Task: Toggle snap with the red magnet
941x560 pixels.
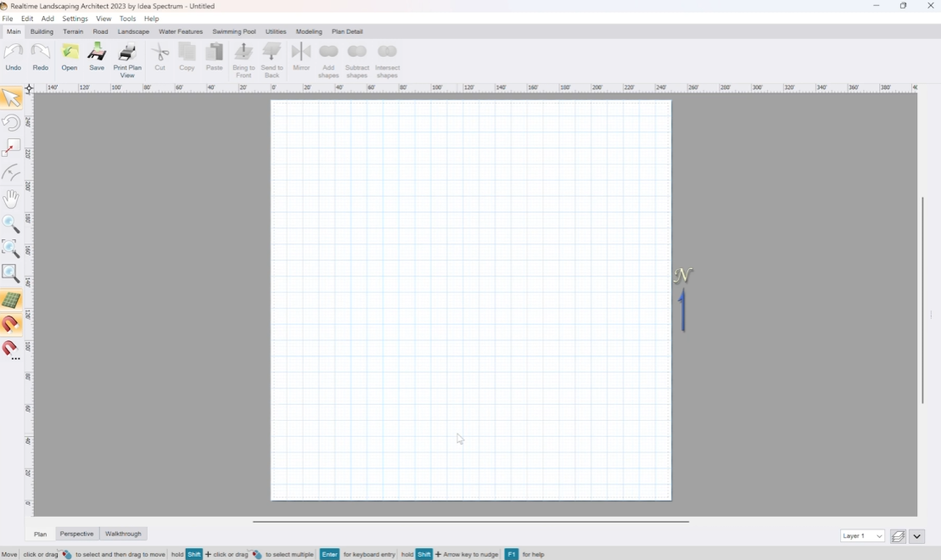Action: 11,325
